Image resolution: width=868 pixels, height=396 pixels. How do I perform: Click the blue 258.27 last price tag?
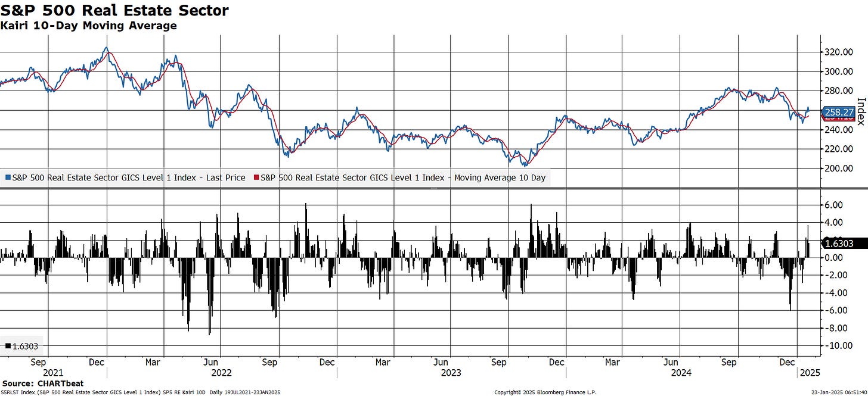pos(838,111)
